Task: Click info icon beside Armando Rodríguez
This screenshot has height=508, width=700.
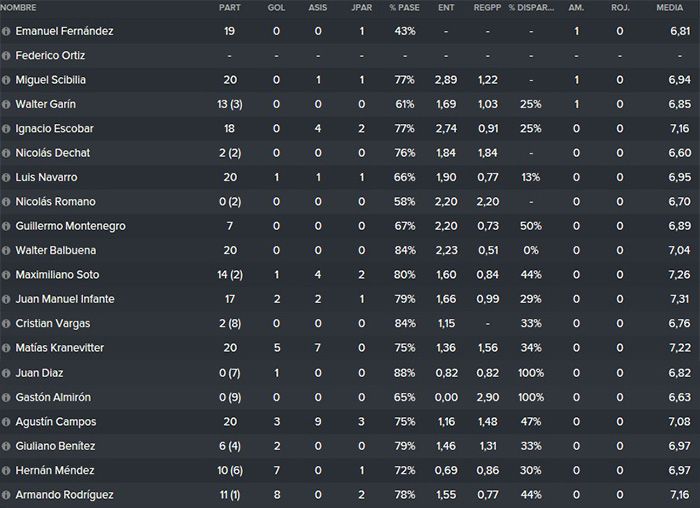Action: (6, 495)
